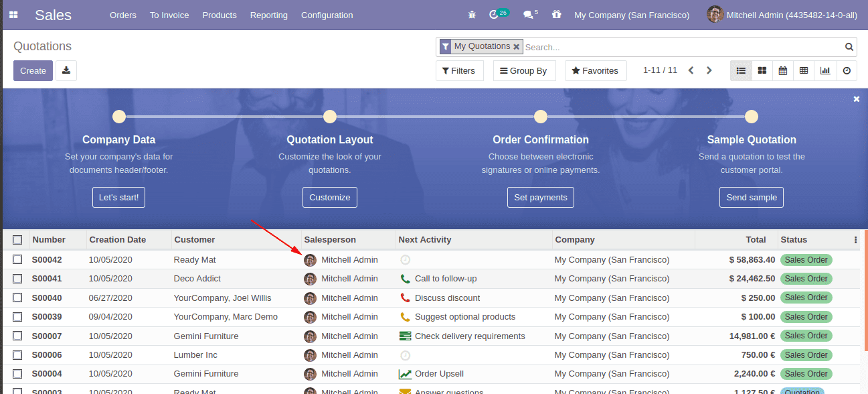
Task: Select checkbox for order S00006
Action: point(17,354)
